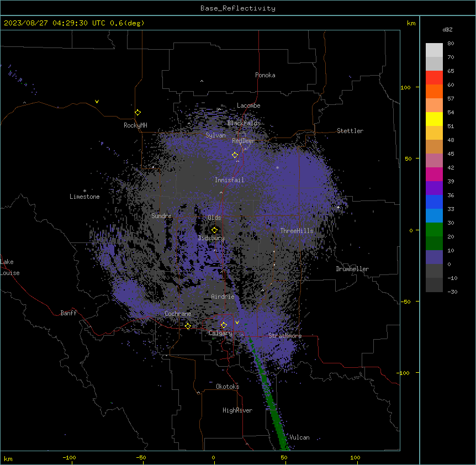476x465 pixels.
Task: Select the Didsbury label
Action: 211,238
